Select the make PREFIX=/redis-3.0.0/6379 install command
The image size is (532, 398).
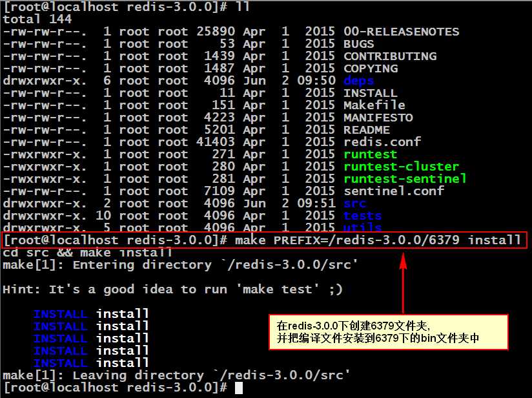[378, 240]
